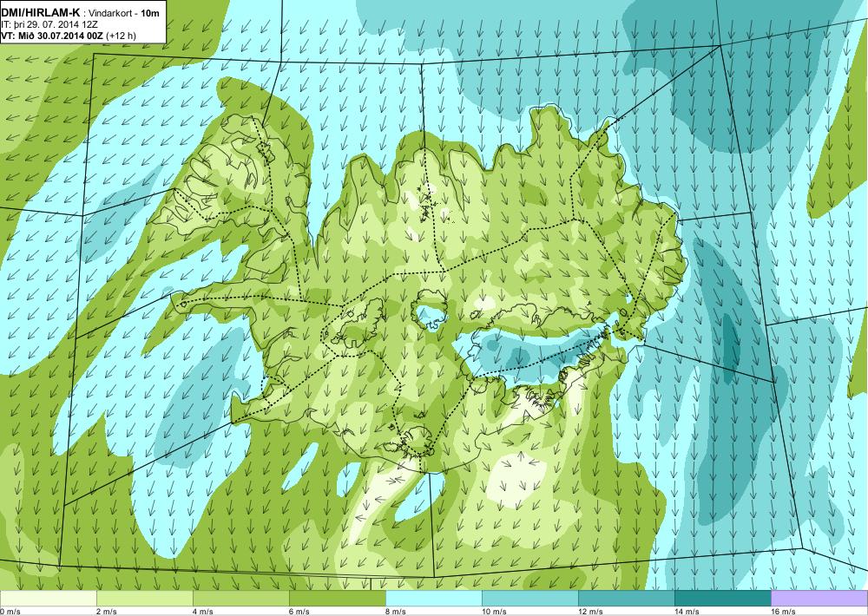
Task: Click the 10–12 m/s turquoise legend swatch
Action: [530, 599]
